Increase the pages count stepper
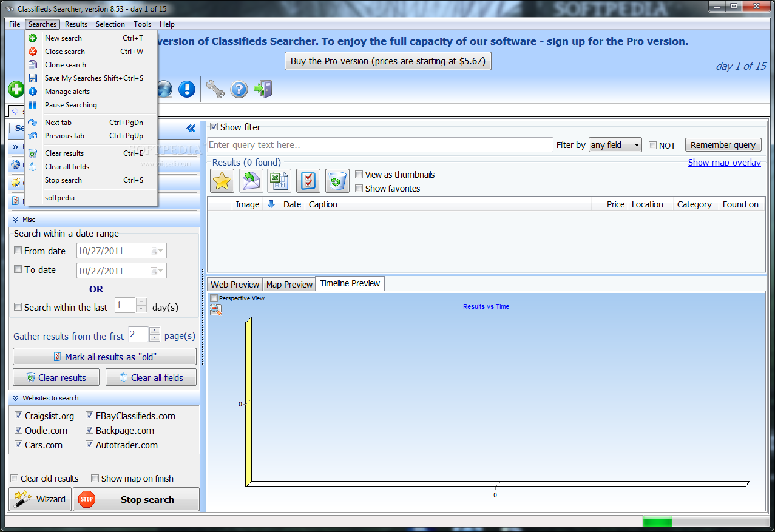Image resolution: width=775 pixels, height=532 pixels. click(x=155, y=331)
